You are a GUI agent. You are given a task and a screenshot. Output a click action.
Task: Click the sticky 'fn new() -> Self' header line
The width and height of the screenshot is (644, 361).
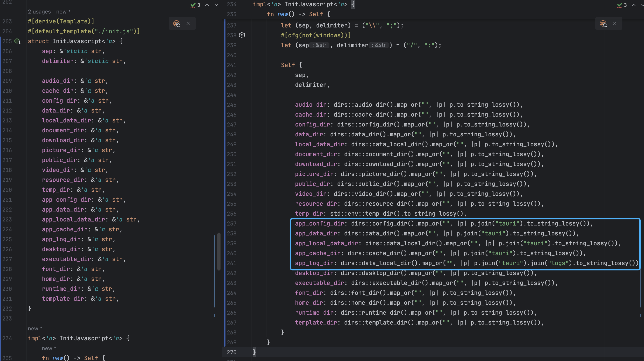(x=298, y=14)
